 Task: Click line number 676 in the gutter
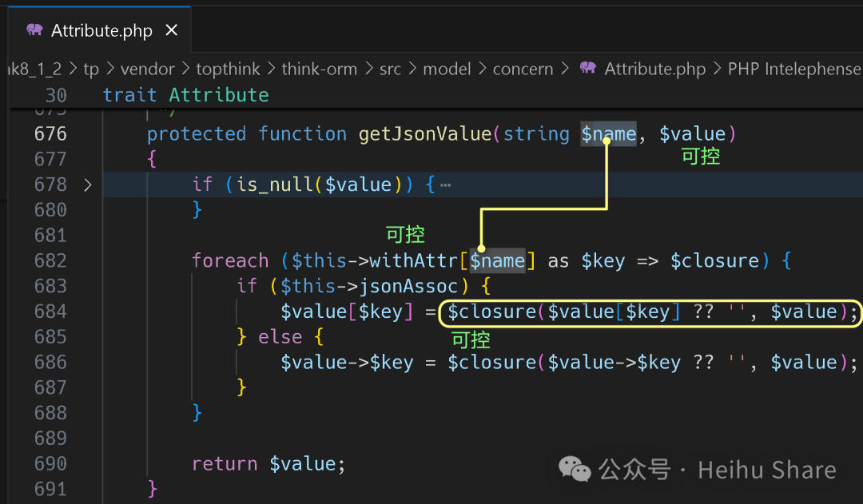pos(50,133)
